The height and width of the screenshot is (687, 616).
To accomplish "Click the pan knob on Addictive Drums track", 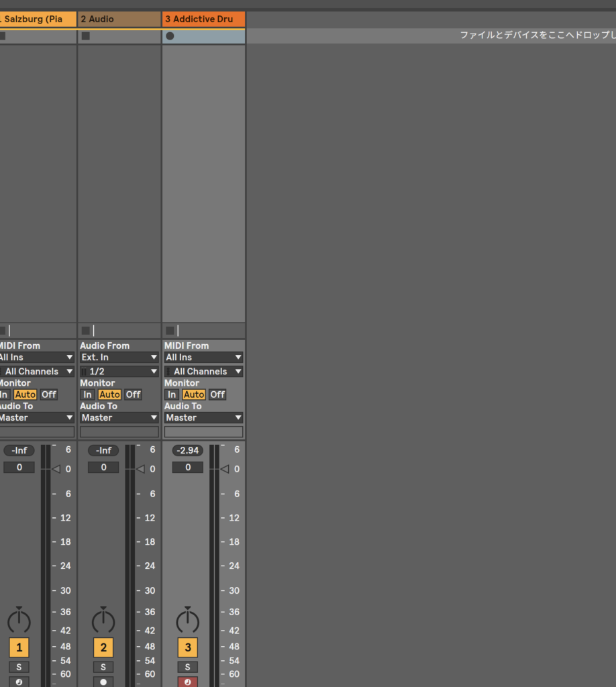I will [187, 621].
